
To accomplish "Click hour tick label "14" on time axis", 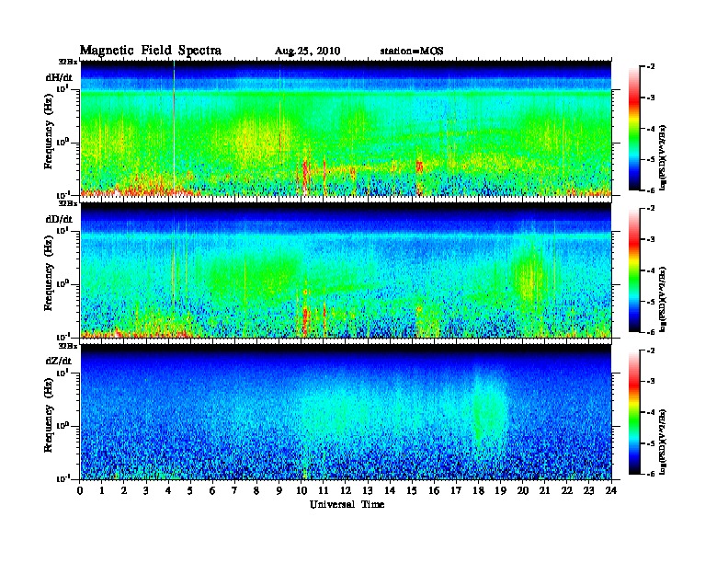I will click(x=390, y=490).
